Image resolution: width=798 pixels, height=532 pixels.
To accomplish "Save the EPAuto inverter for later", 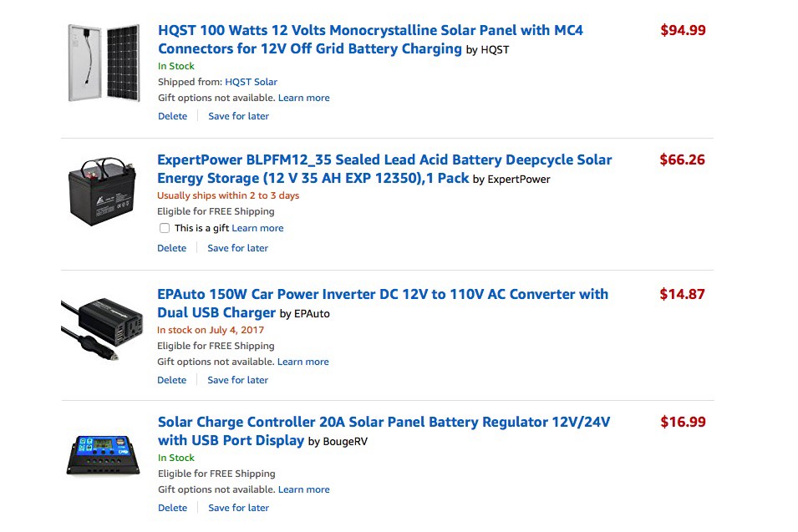I will point(237,380).
